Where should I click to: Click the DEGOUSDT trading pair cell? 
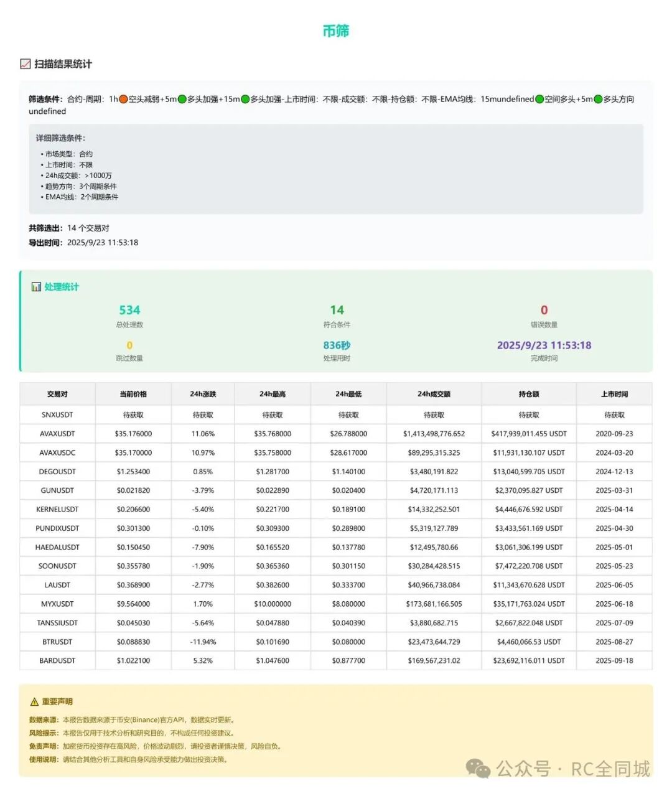[57, 472]
